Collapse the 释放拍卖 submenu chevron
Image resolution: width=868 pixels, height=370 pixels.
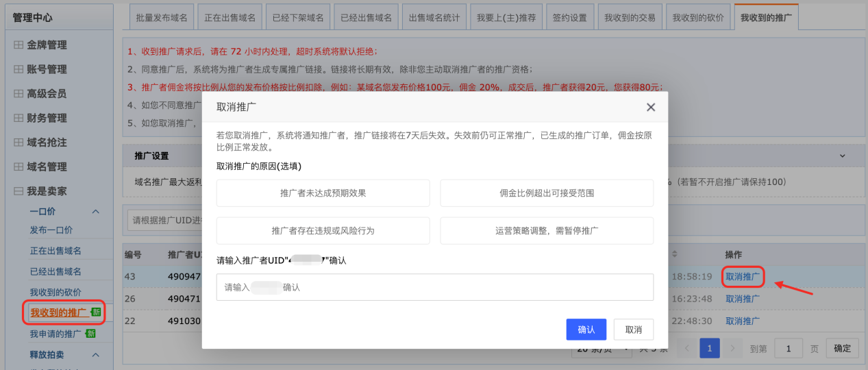pyautogui.click(x=96, y=355)
